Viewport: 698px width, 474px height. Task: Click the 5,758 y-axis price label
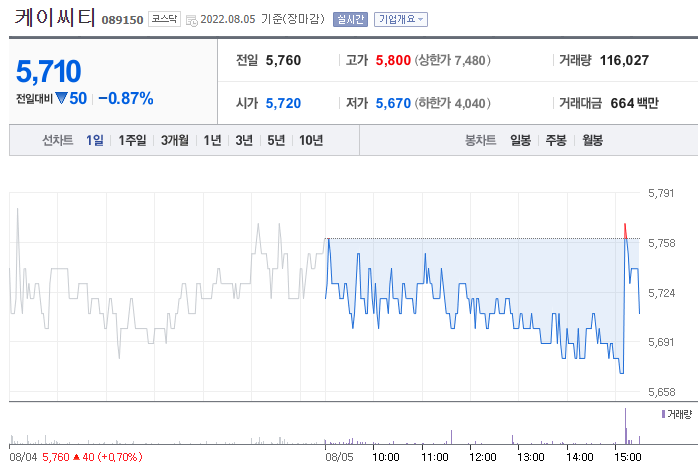click(x=661, y=243)
